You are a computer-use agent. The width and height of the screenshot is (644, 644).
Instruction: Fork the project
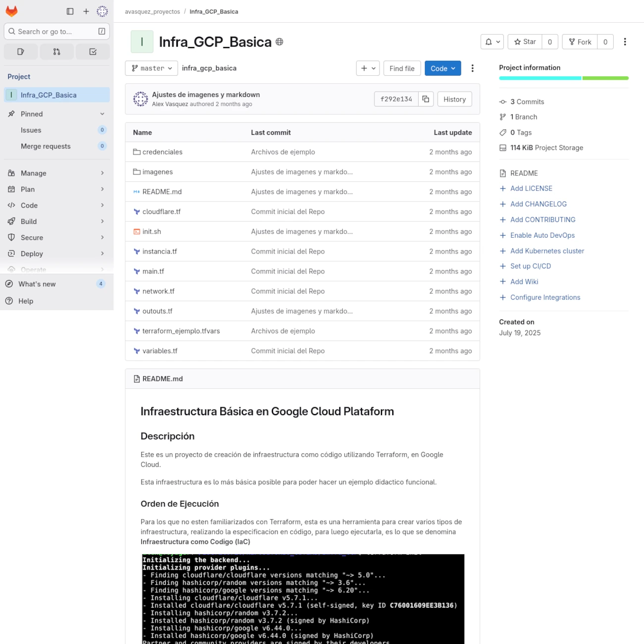point(580,42)
